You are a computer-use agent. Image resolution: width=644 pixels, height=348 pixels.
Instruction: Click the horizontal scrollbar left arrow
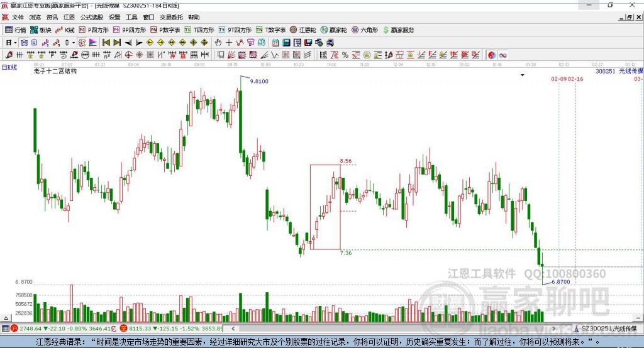pyautogui.click(x=233, y=329)
